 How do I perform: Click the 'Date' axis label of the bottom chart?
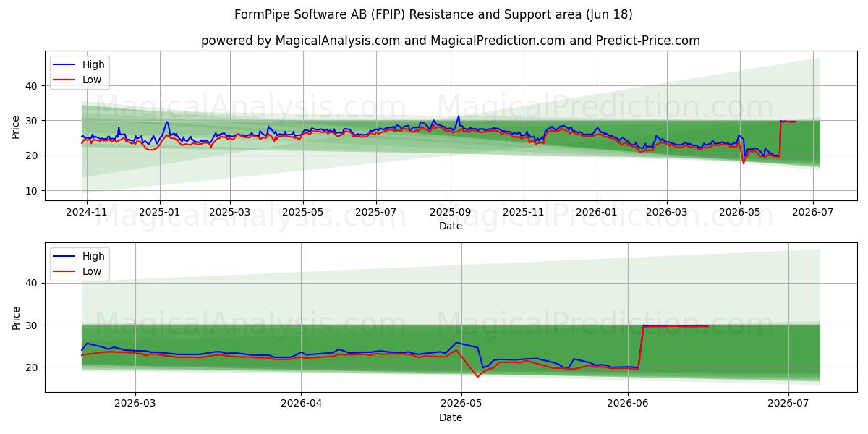(450, 417)
